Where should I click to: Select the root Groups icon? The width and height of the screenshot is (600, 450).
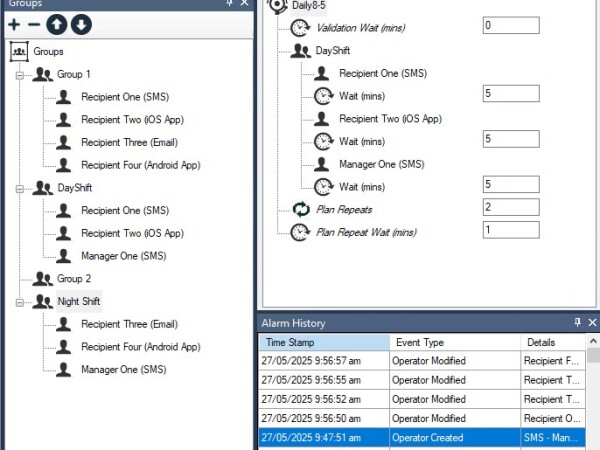tap(19, 51)
